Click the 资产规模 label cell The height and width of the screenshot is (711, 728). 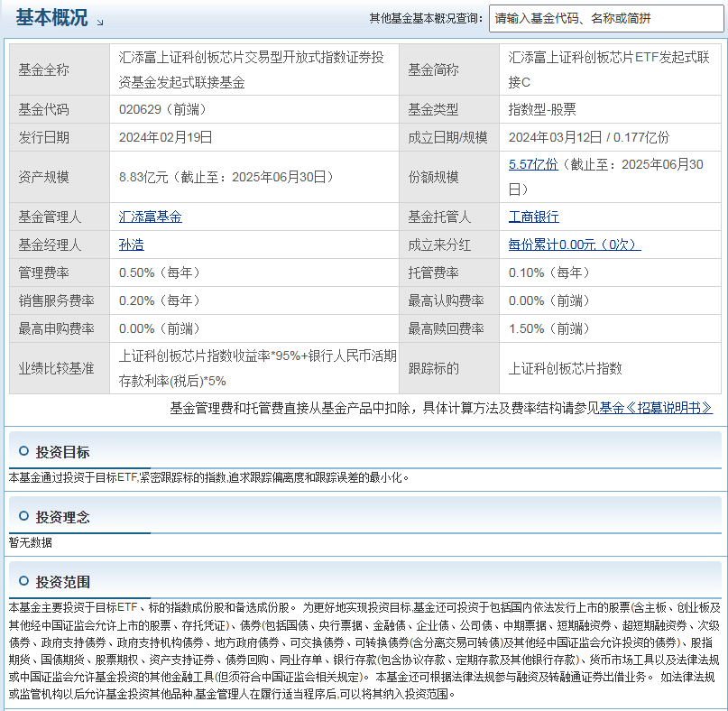pyautogui.click(x=60, y=178)
